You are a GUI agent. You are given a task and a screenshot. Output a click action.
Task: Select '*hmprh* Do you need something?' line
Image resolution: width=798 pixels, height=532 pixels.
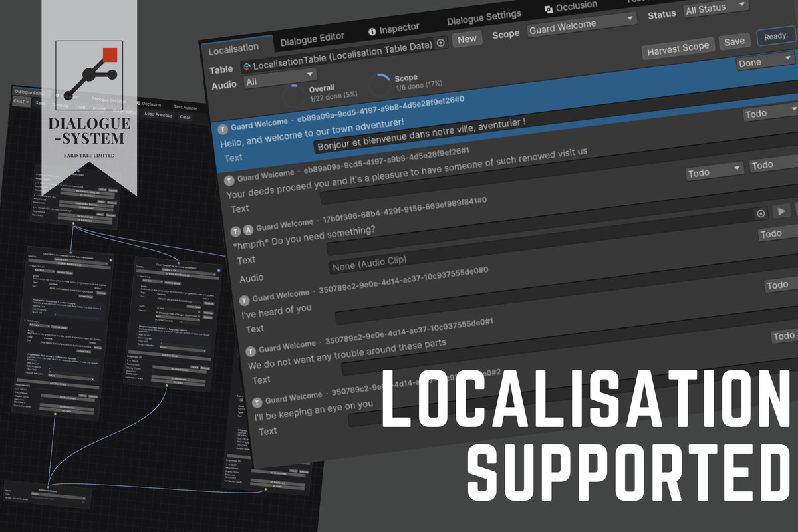[305, 239]
